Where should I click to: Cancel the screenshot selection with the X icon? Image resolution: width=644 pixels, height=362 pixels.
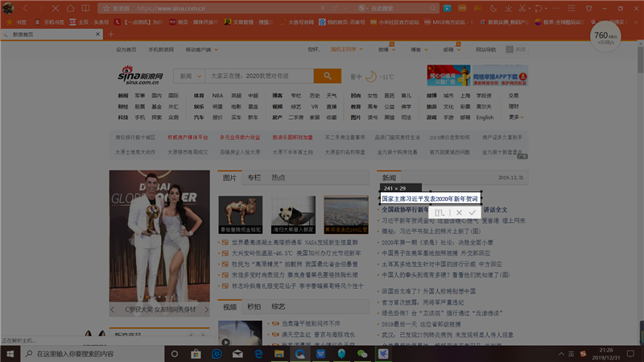pyautogui.click(x=459, y=212)
